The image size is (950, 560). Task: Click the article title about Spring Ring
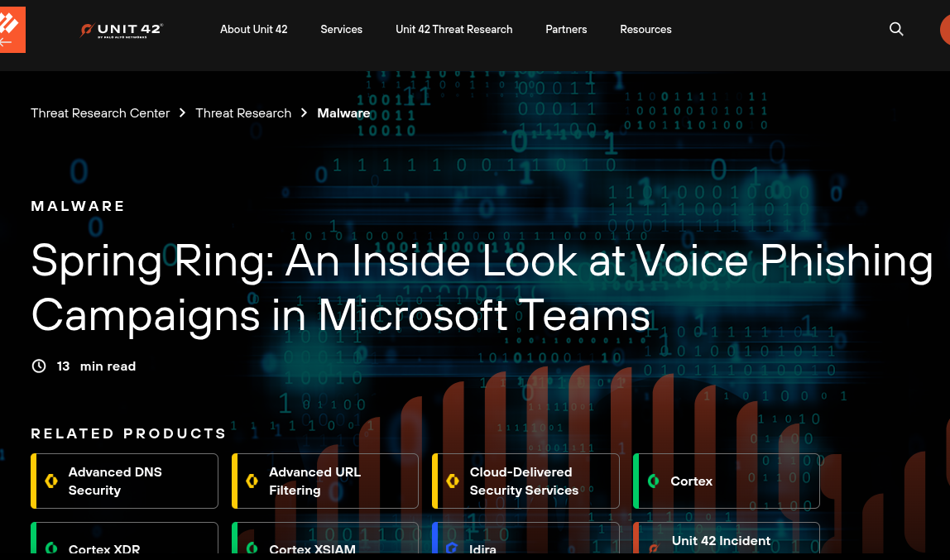482,288
